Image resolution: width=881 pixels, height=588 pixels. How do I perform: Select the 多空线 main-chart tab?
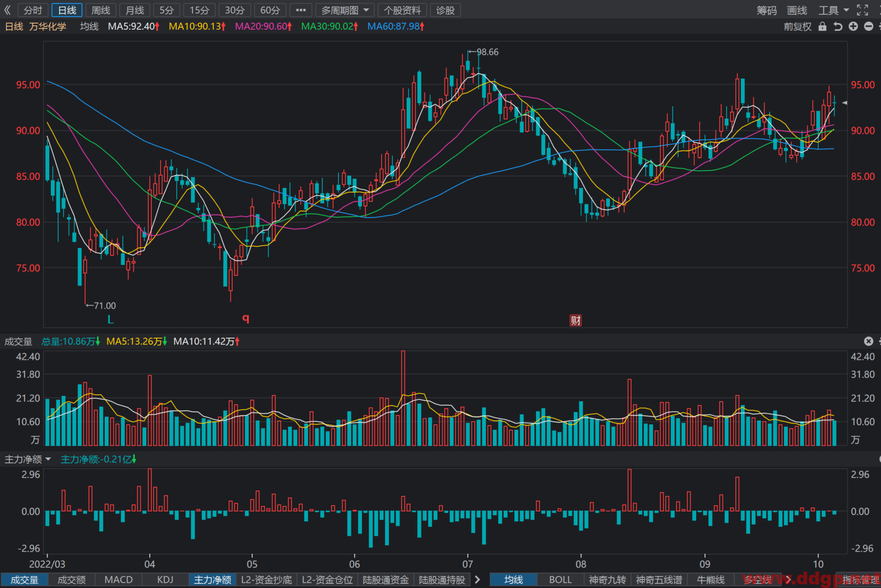pos(757,580)
